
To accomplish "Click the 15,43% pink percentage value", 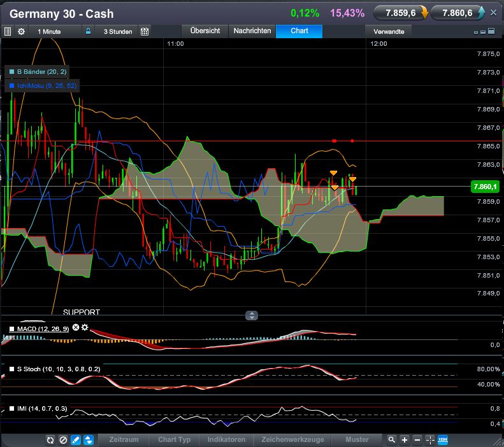I will point(347,13).
